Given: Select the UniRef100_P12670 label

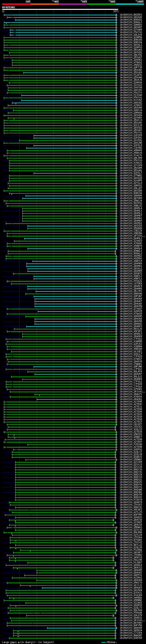Looking at the screenshot, I should pyautogui.click(x=131, y=75).
